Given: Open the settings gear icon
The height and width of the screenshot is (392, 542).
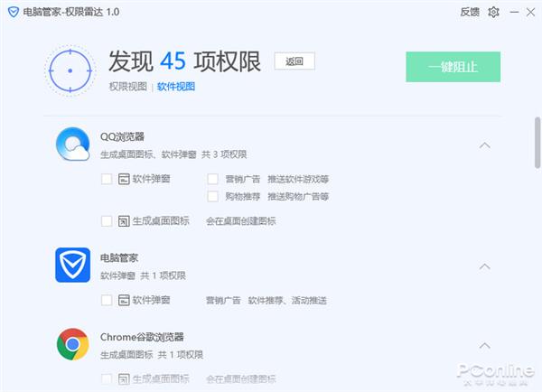Looking at the screenshot, I should point(493,12).
